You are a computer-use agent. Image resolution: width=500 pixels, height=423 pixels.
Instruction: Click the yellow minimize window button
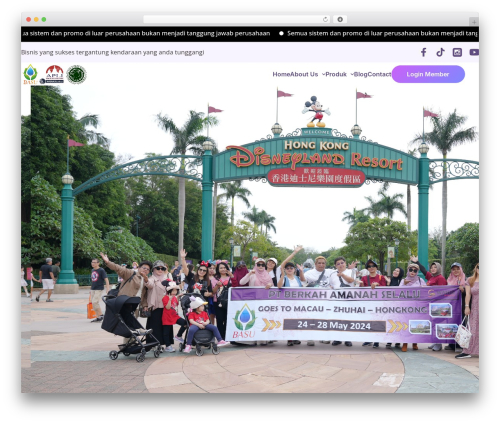point(36,19)
